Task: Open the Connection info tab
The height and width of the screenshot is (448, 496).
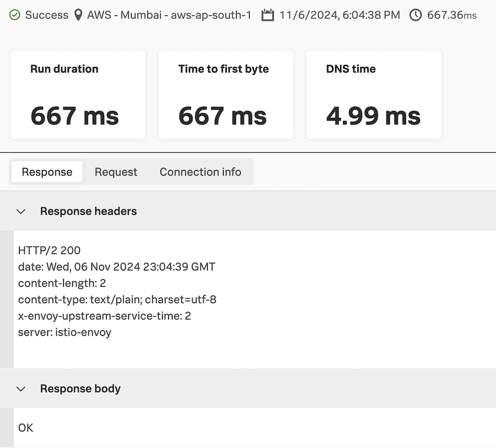Action: pyautogui.click(x=200, y=172)
